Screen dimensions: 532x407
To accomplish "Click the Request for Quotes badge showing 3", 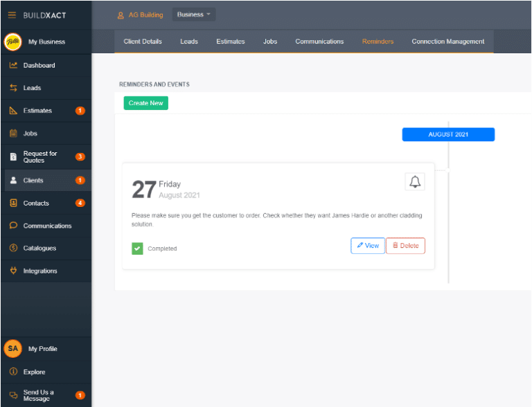I will pos(80,156).
